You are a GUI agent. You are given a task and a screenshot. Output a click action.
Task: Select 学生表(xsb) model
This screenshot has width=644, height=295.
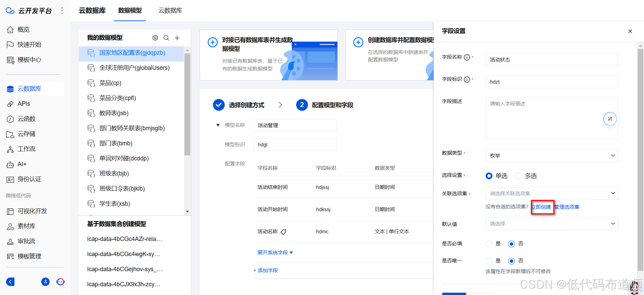point(131,204)
